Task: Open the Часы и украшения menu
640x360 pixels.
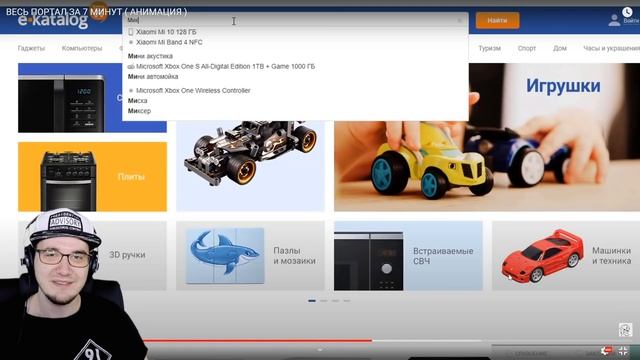Action: (x=611, y=48)
